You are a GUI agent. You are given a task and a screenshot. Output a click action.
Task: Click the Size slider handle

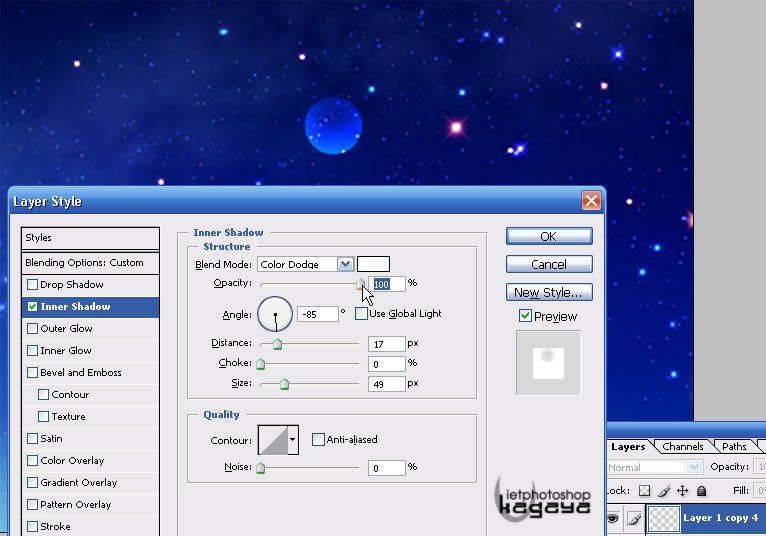click(284, 385)
